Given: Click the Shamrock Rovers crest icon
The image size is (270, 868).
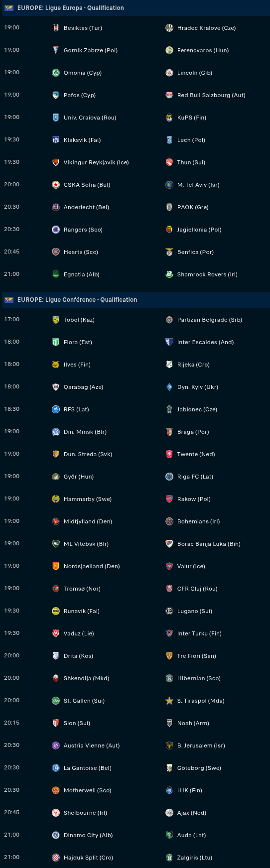Looking at the screenshot, I should (169, 274).
